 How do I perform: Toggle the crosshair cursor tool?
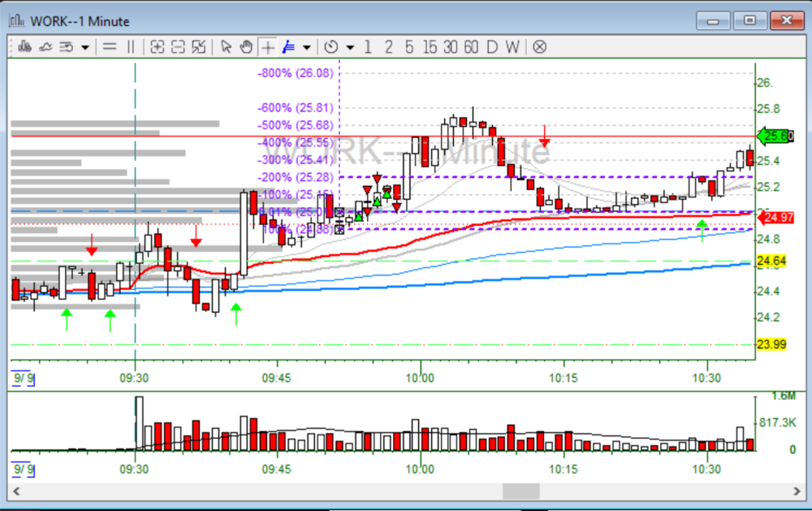(x=267, y=47)
